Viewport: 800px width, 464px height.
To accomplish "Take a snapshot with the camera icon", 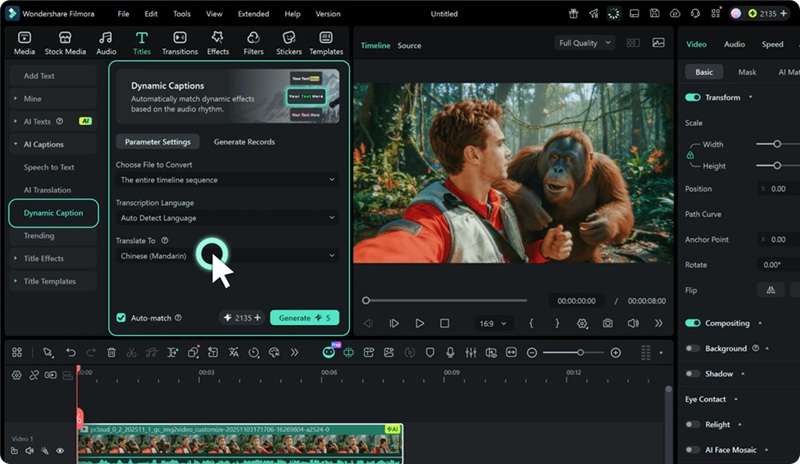I will [607, 323].
